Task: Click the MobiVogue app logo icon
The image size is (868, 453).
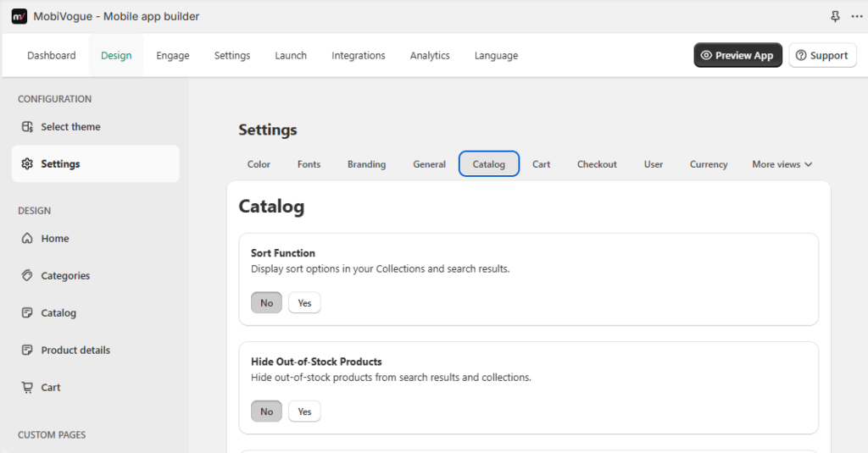Action: tap(19, 17)
